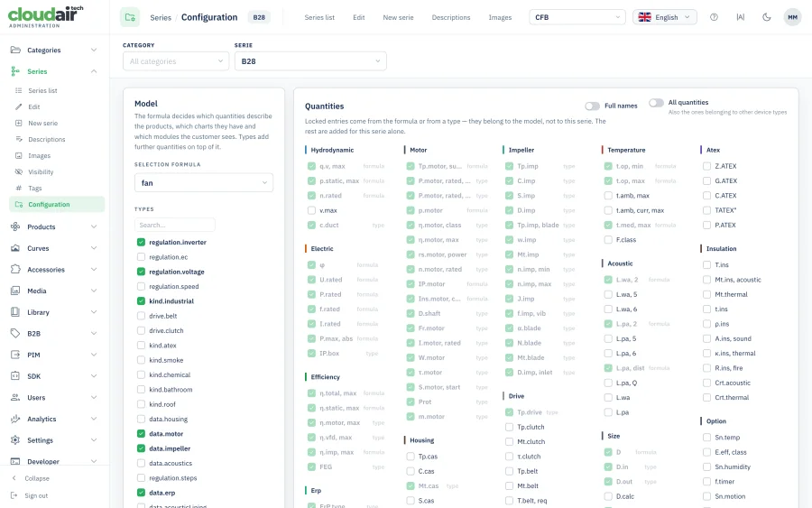
Task: Click the Library book icon
Action: click(15, 312)
